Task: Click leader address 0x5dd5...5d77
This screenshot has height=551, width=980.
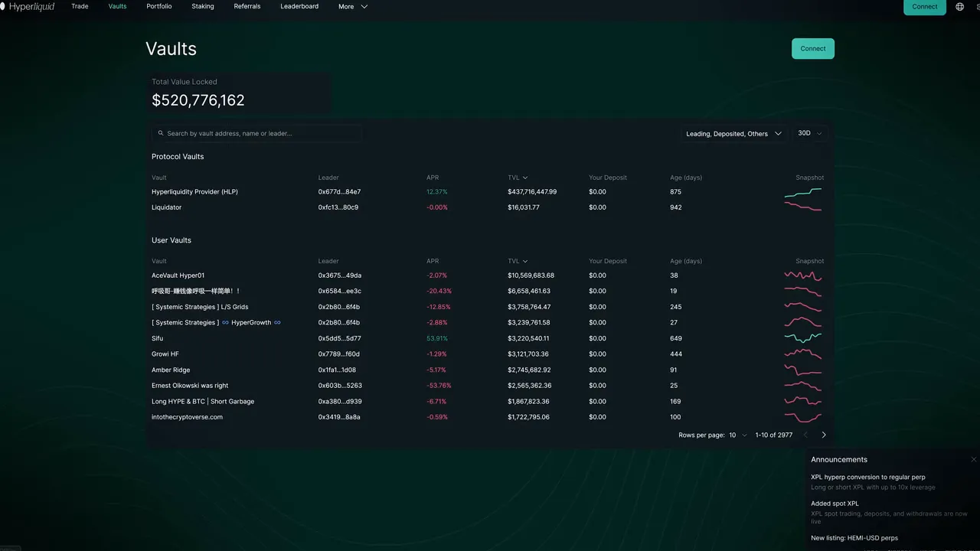Action: pyautogui.click(x=339, y=338)
